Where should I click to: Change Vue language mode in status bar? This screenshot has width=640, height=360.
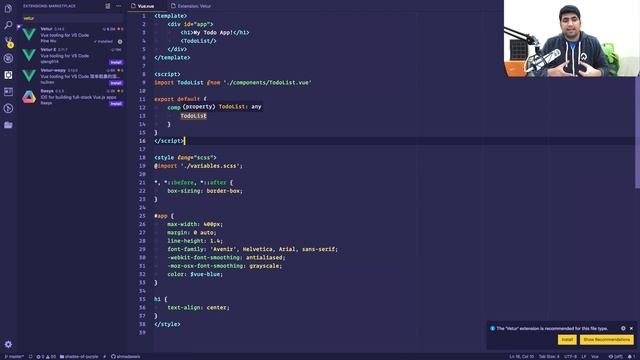pyautogui.click(x=595, y=356)
